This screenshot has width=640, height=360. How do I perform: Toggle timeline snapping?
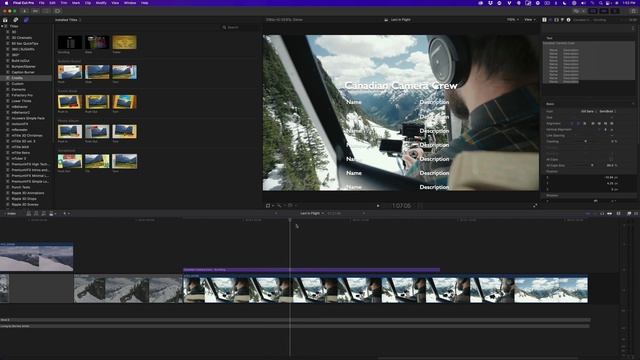tap(609, 213)
